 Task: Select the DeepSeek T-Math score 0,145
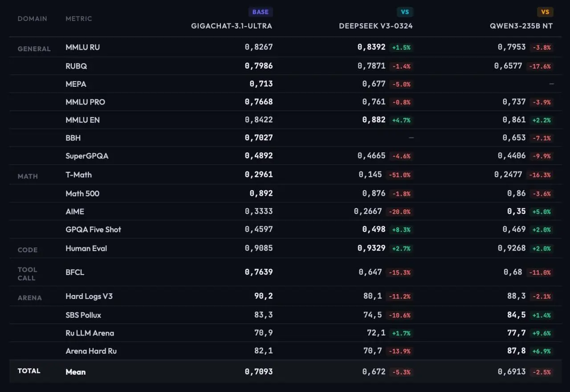370,175
